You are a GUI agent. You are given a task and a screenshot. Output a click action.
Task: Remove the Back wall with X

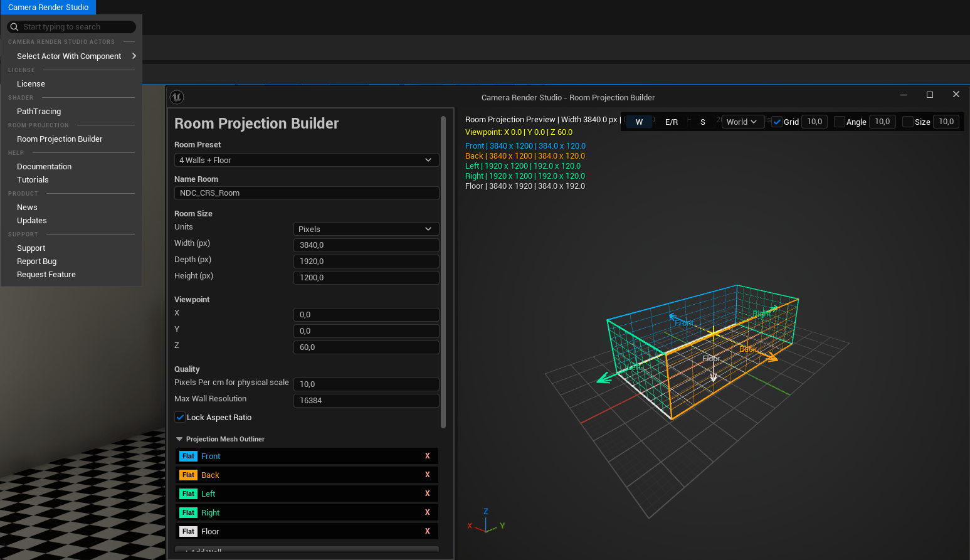tap(428, 475)
